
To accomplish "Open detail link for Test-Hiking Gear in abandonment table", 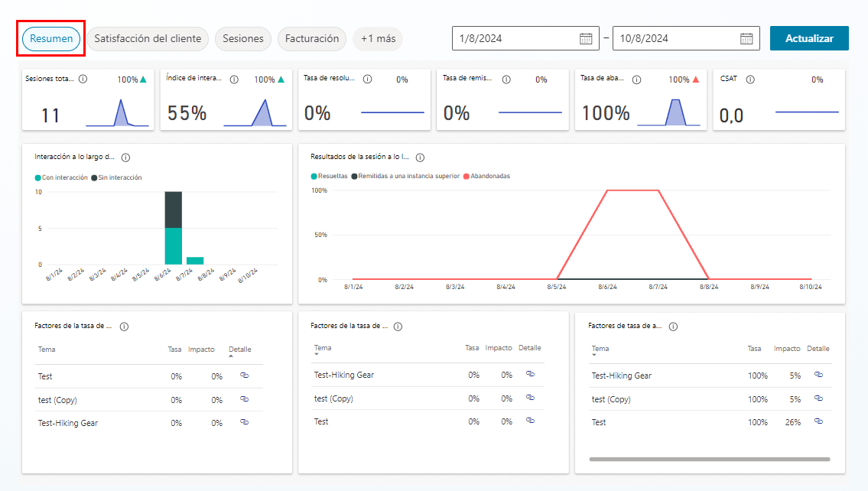I will [x=818, y=375].
